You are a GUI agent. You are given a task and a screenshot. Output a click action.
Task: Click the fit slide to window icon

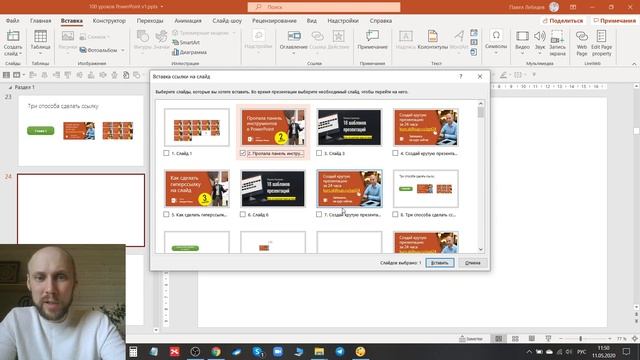click(x=635, y=339)
